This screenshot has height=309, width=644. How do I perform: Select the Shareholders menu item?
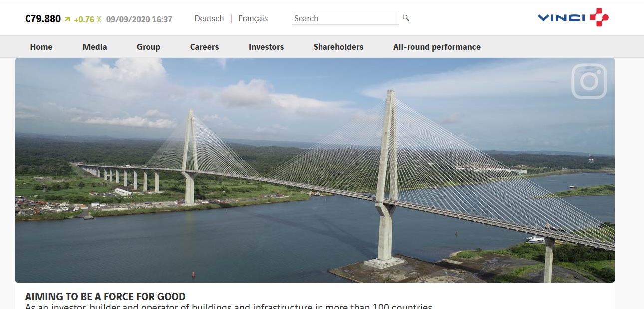[x=338, y=47]
